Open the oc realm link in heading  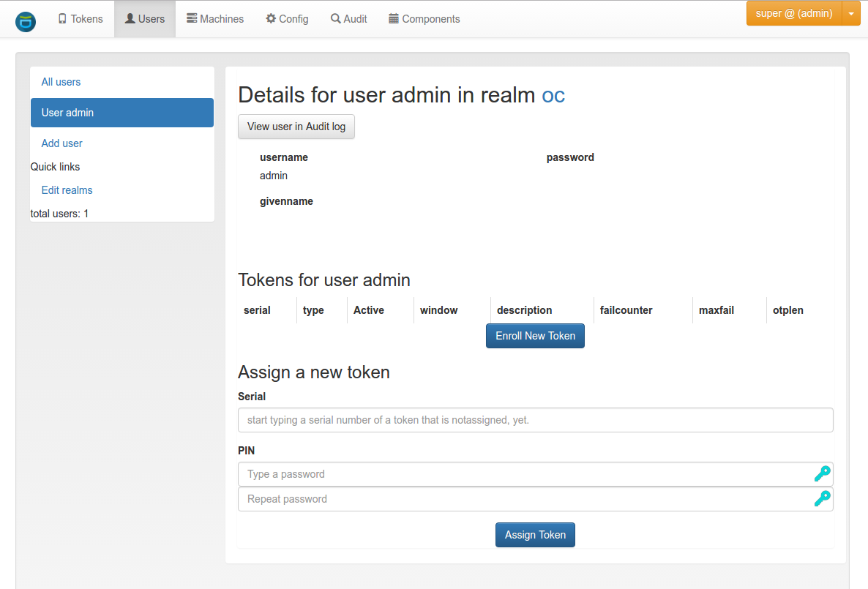click(x=553, y=95)
